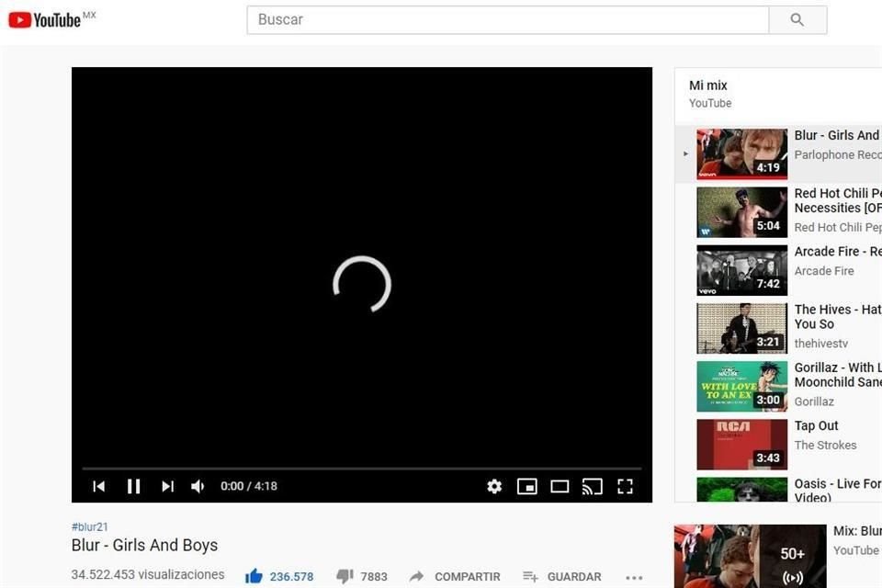Viewport: 882px width, 588px height.
Task: Pause the video playback
Action: (133, 486)
